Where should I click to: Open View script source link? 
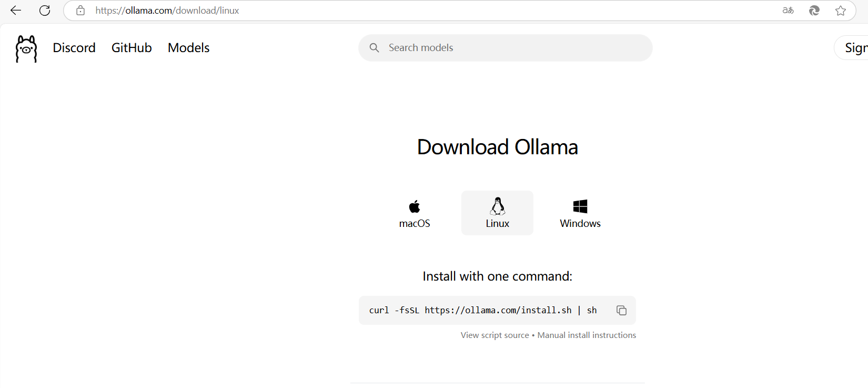[495, 335]
